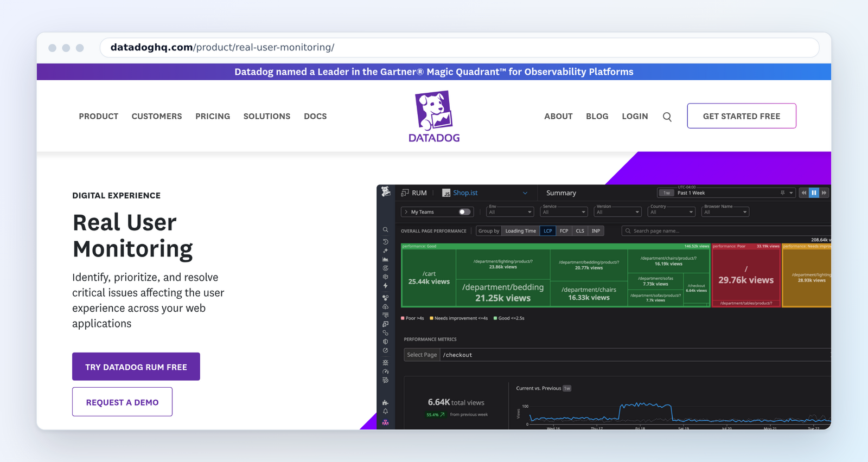Pin the time range with the pin icon
Viewport: 868px width, 462px height.
coord(782,193)
